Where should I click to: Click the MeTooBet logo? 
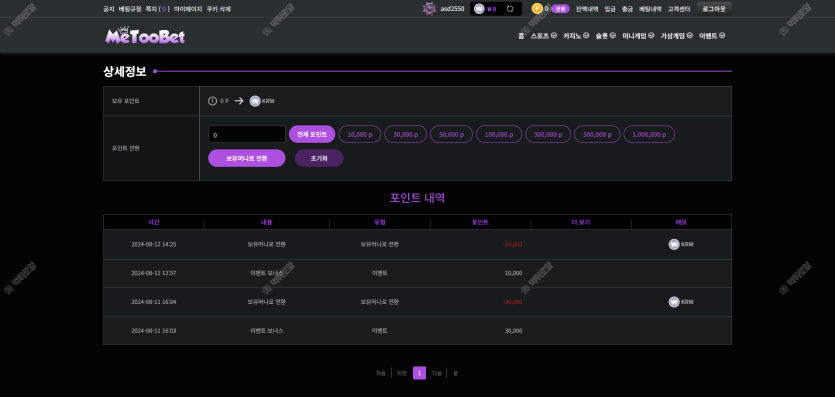click(x=145, y=36)
